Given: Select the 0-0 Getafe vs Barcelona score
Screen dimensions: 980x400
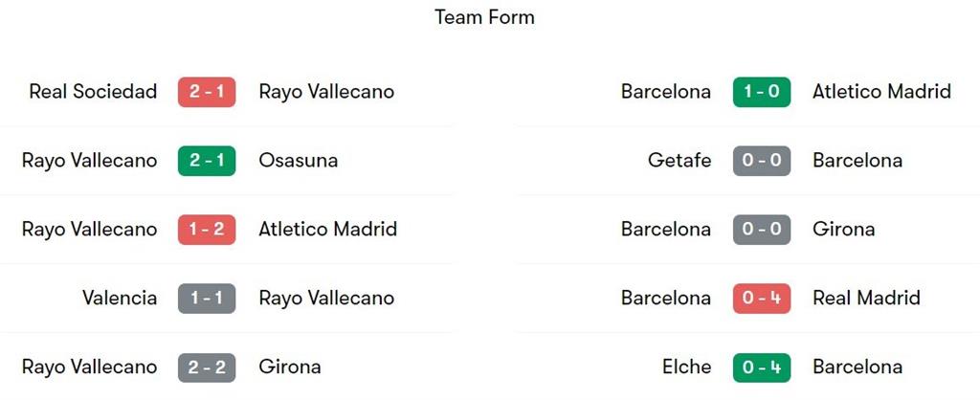Looking at the screenshot, I should click(762, 161).
